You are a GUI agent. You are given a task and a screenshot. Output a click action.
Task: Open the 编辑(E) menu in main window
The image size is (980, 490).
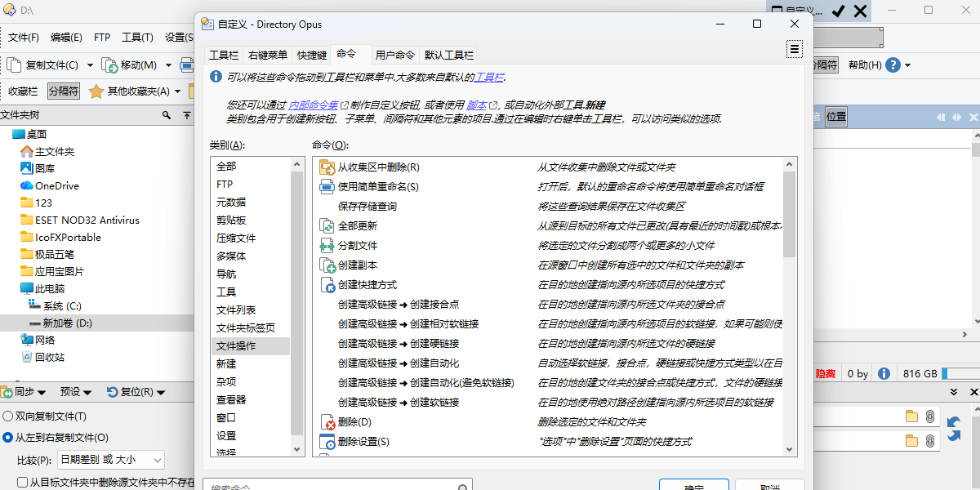point(66,38)
